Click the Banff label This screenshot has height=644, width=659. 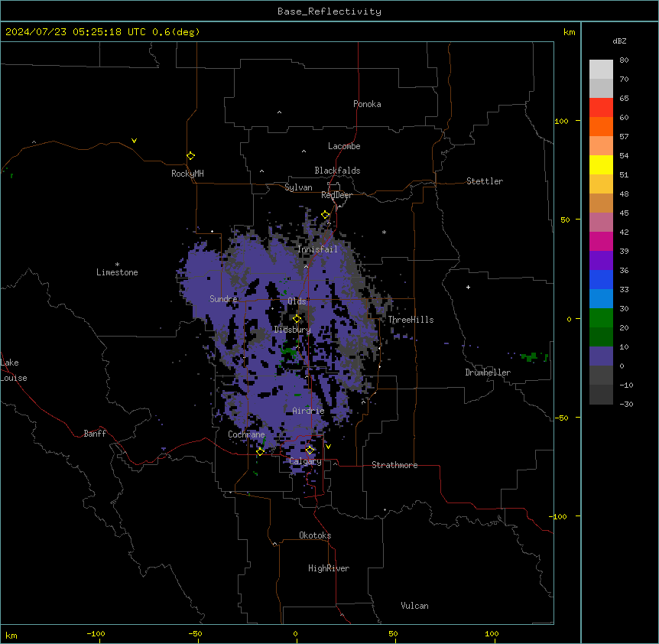pos(95,434)
